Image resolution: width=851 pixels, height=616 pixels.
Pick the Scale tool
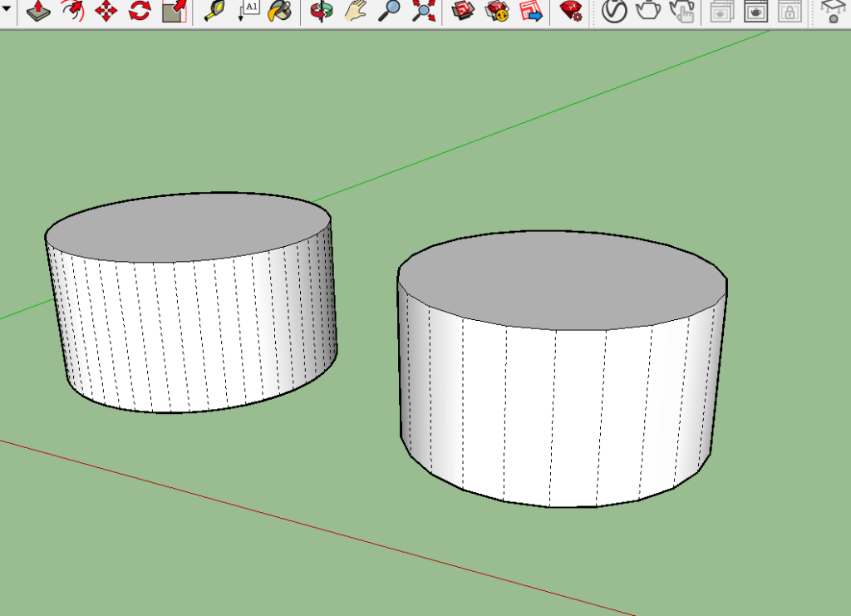click(x=175, y=11)
